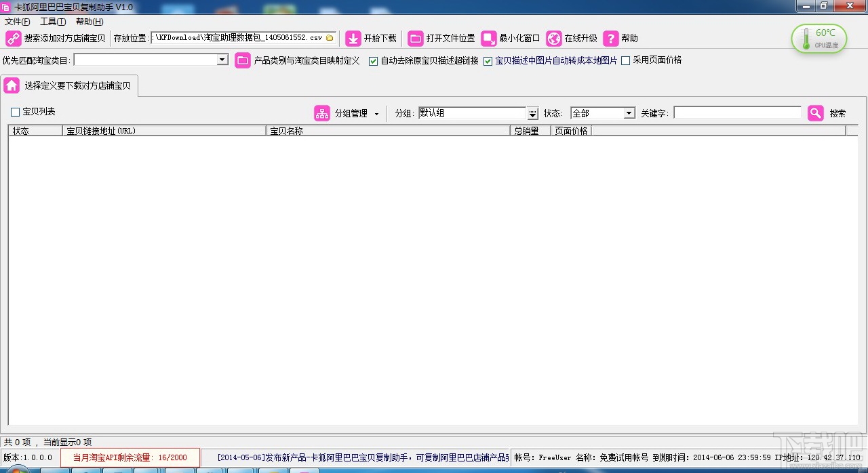868x473 pixels.
Task: Open the 分组 默认组 dropdown
Action: pos(532,113)
